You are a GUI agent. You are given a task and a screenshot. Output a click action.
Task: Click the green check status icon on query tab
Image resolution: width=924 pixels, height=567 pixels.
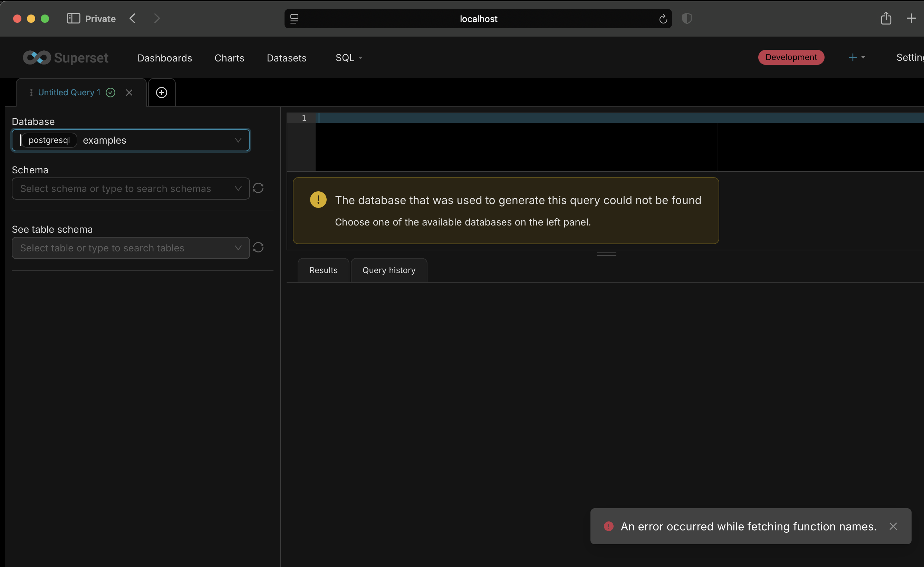click(110, 92)
